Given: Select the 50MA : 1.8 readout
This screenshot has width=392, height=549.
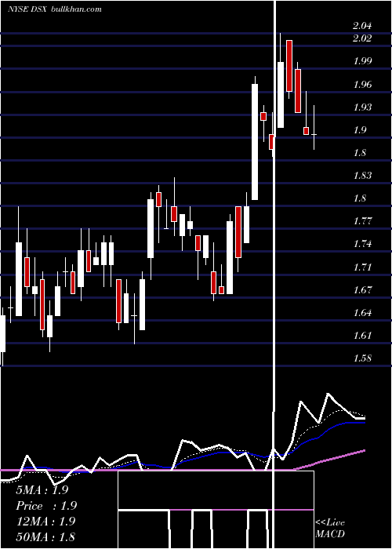Looking at the screenshot, I should coord(45,536).
